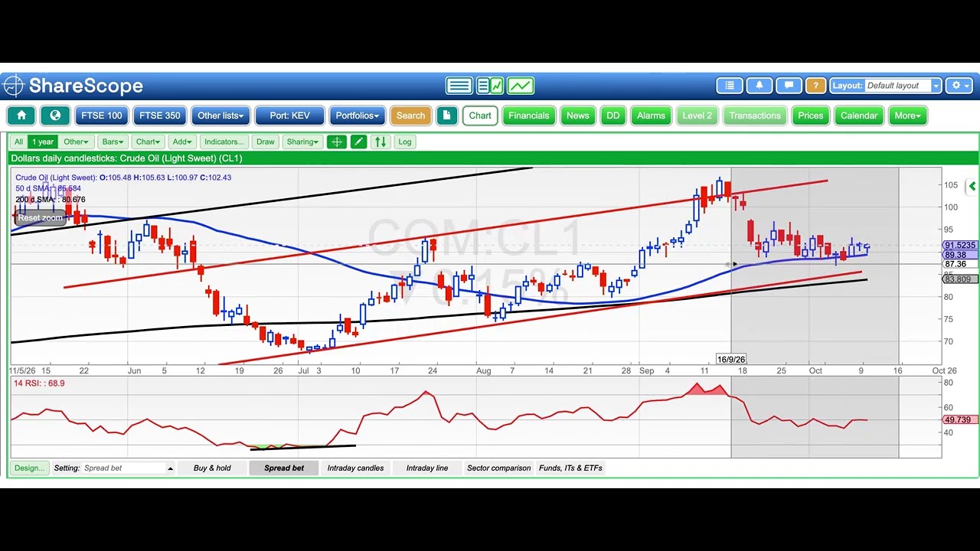Open the document notes icon beside Search
Image resolution: width=980 pixels, height=551 pixels.
[446, 116]
